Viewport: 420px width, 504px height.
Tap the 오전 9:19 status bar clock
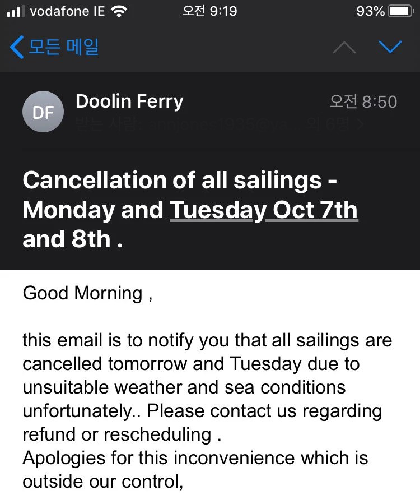[x=210, y=11]
